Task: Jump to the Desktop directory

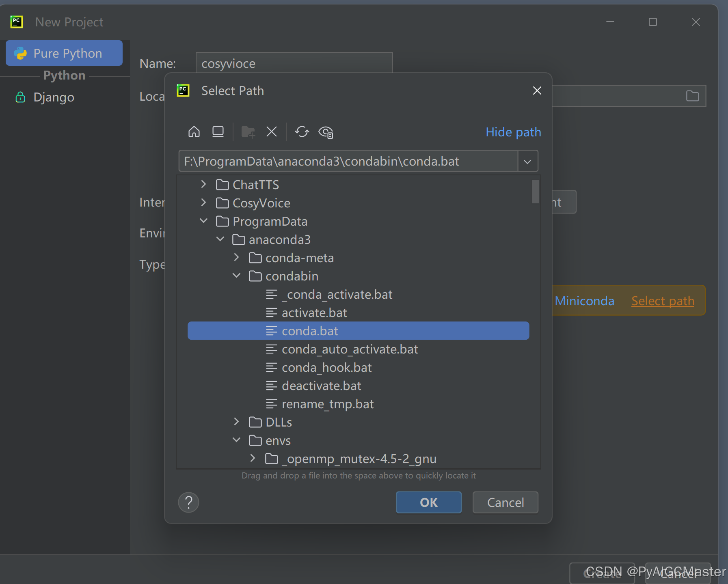Action: (x=218, y=132)
